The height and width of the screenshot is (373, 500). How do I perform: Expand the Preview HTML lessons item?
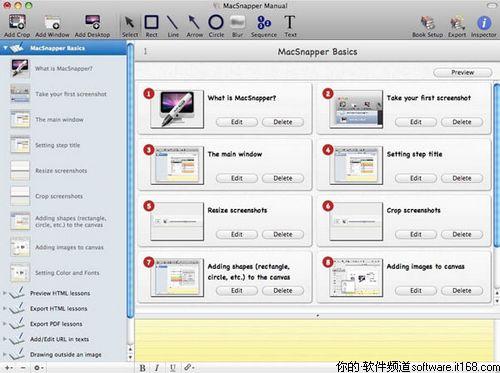(4, 293)
